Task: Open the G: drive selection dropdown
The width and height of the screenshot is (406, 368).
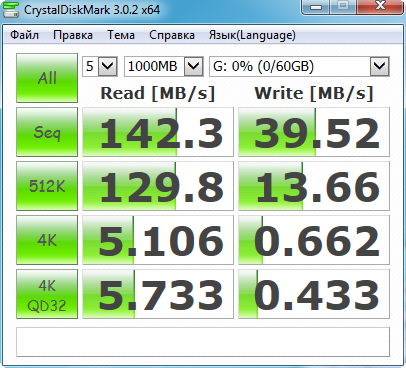Action: 299,66
